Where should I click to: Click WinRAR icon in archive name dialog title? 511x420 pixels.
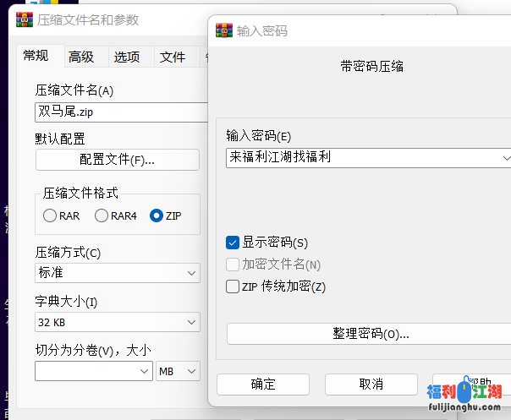click(25, 19)
